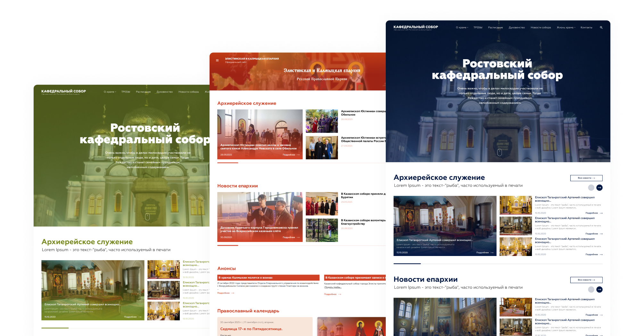
Task: Click the search magnifier icon in blue header
Action: tap(601, 28)
